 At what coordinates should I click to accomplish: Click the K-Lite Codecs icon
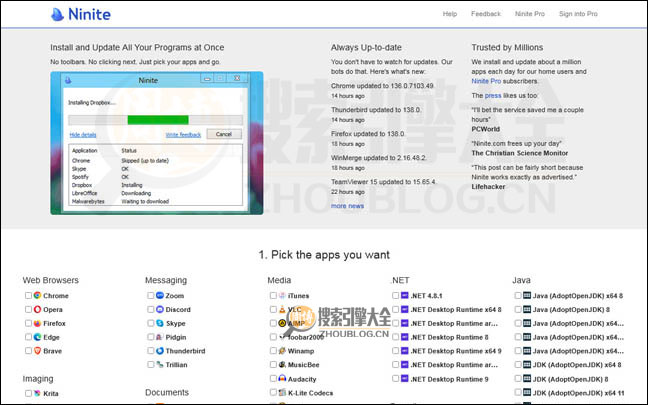click(x=282, y=393)
